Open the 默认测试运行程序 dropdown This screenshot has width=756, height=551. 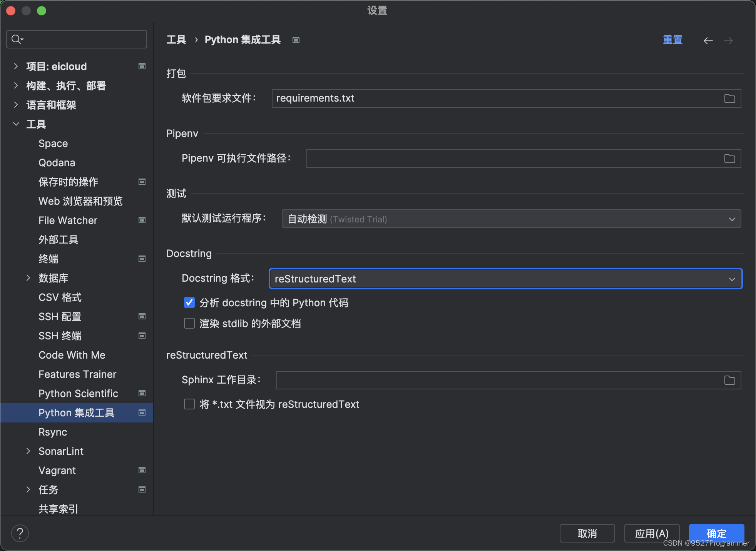(x=731, y=219)
